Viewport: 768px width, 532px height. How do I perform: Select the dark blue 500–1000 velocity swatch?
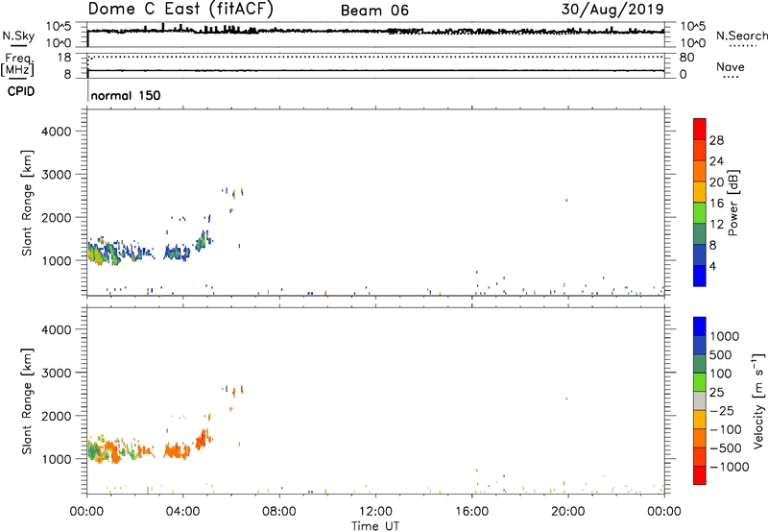click(700, 345)
